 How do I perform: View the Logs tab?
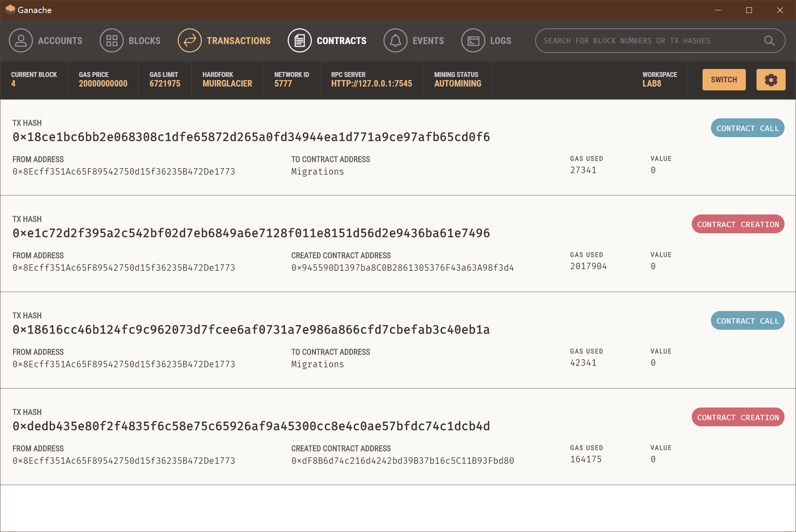coord(501,41)
